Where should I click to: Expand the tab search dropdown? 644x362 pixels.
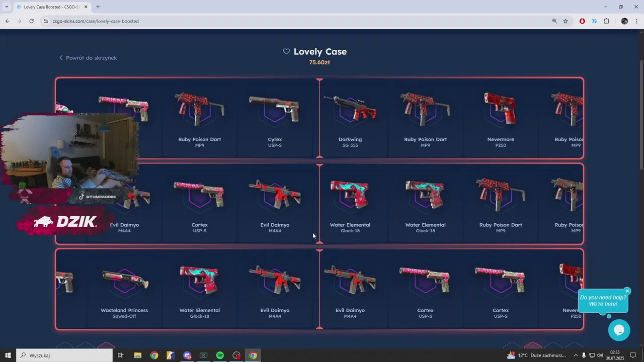click(x=7, y=7)
